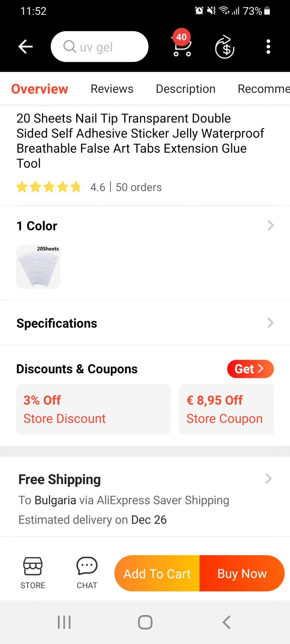The width and height of the screenshot is (290, 644).
Task: Expand Free Shipping details chevron
Action: click(268, 479)
